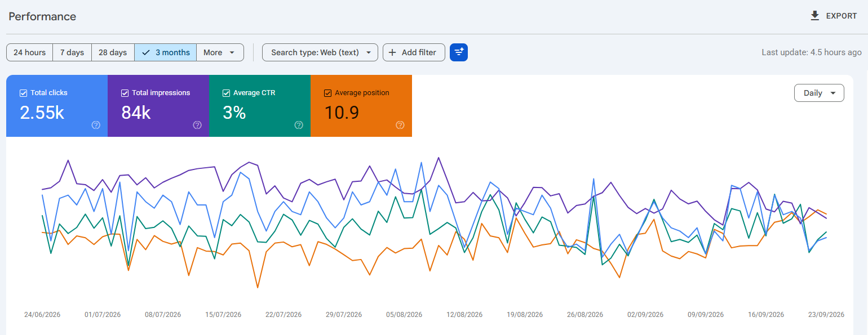
Task: Click the 19/08/2026 axis date label
Action: click(x=525, y=315)
